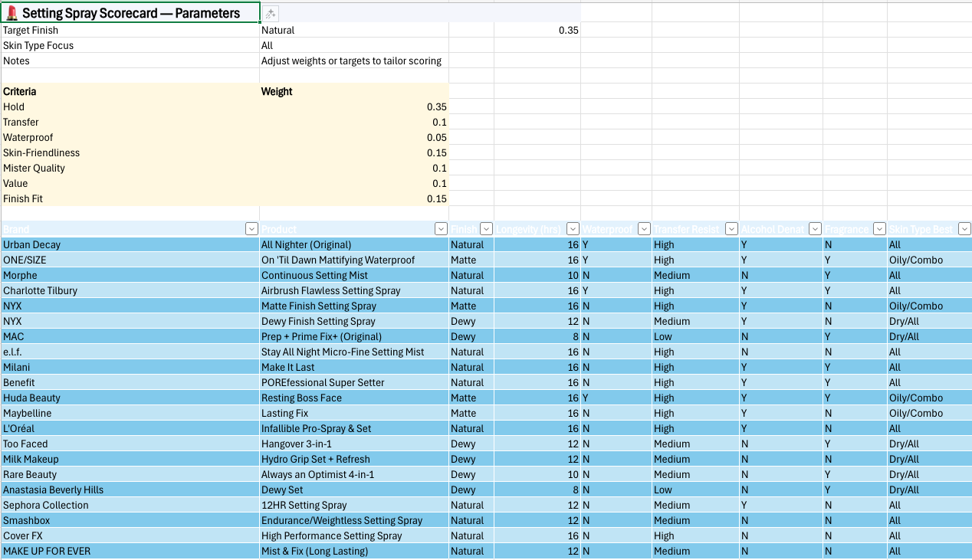Select the Notes label cell
This screenshot has width=972, height=560.
click(130, 61)
